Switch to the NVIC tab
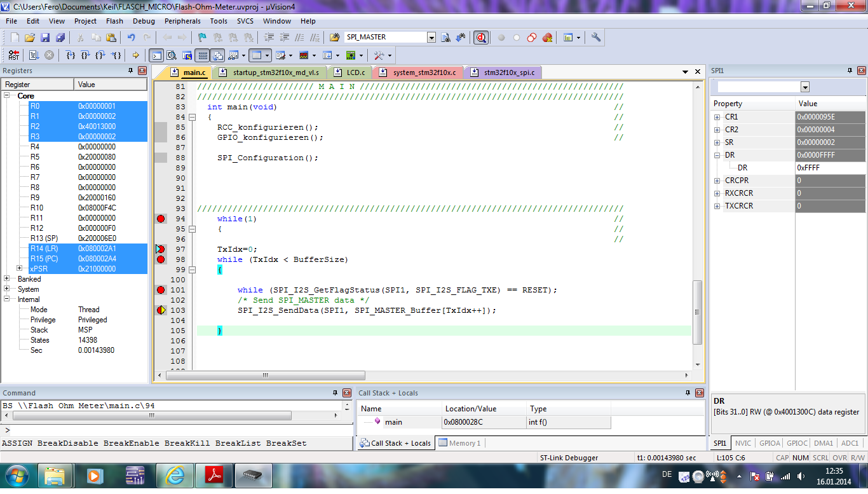The image size is (868, 494). click(x=743, y=443)
